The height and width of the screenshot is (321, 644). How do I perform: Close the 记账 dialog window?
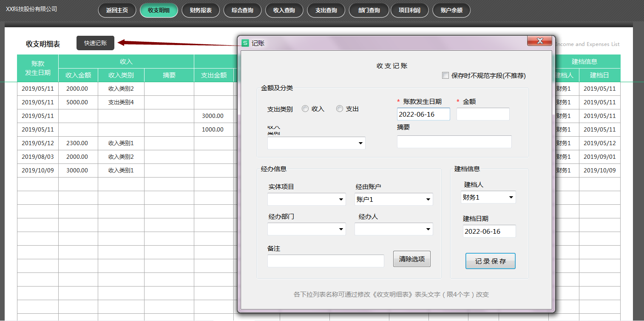coord(539,41)
